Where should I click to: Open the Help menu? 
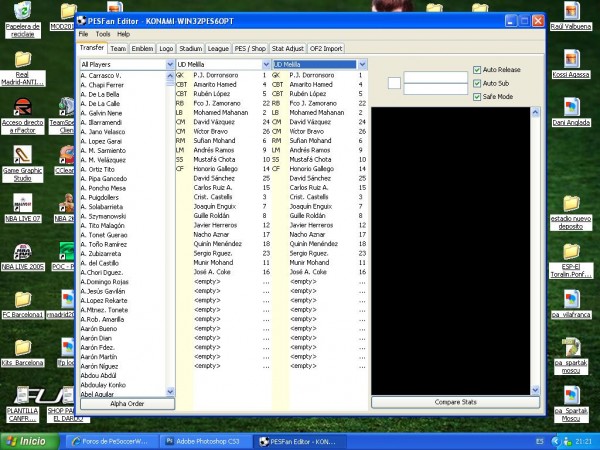pos(123,34)
